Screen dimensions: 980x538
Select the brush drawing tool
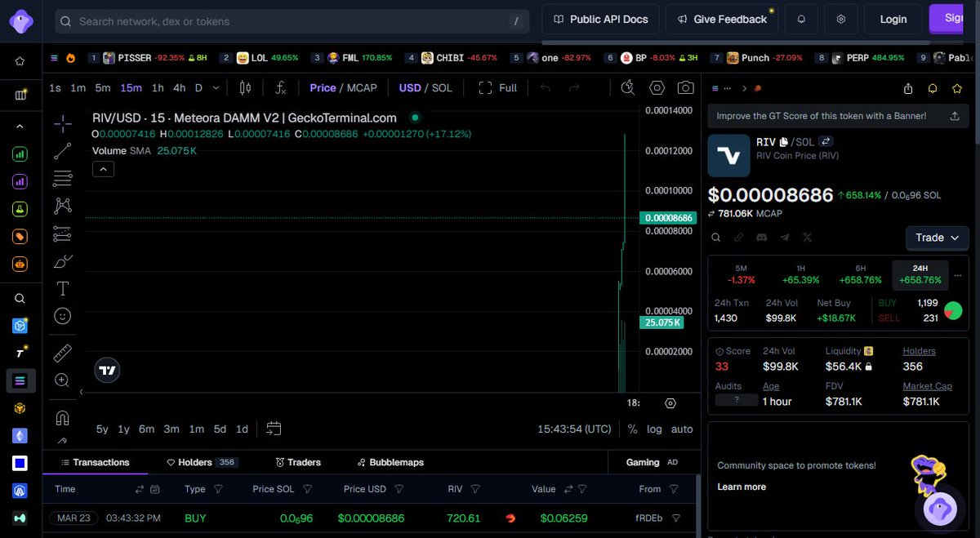pyautogui.click(x=63, y=261)
